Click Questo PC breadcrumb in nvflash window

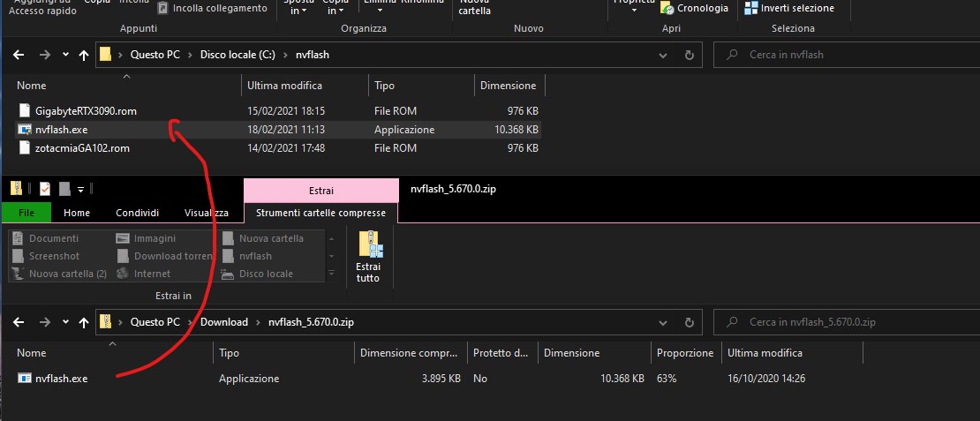[155, 55]
